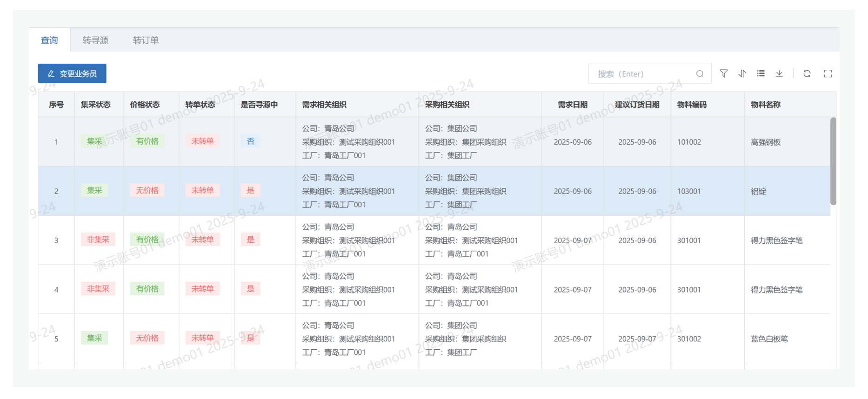This screenshot has height=399, width=868.
Task: Click the 否 tag in row 1
Action: [251, 141]
